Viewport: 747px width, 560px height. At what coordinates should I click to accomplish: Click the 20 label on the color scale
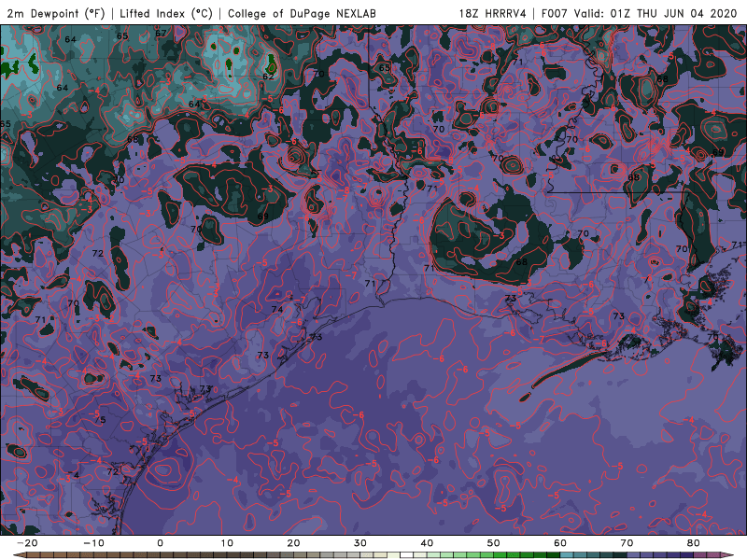click(x=293, y=543)
